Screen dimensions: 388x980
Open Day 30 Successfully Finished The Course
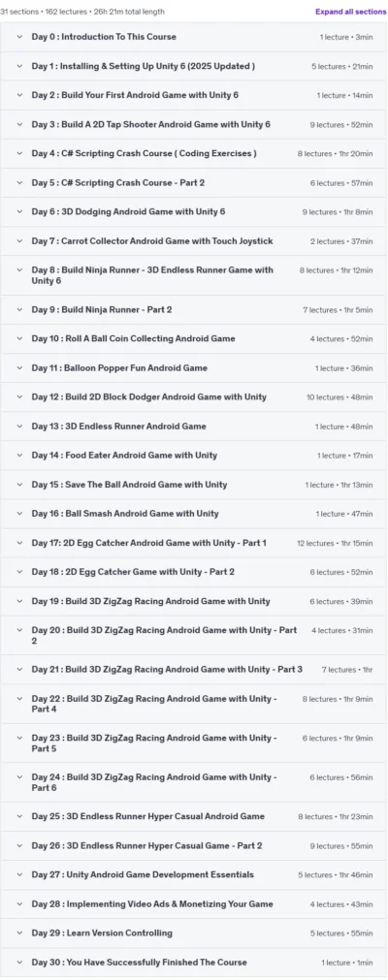[x=193, y=963]
